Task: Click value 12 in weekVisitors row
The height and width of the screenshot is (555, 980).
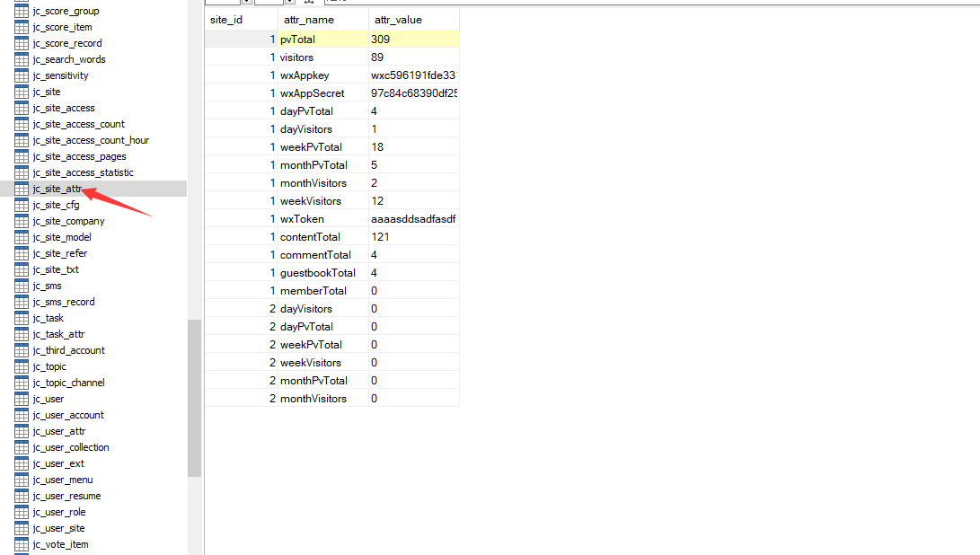Action: [x=414, y=201]
